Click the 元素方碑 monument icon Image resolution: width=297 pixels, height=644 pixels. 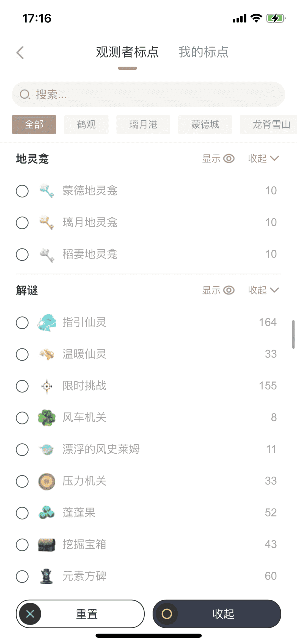[47, 576]
